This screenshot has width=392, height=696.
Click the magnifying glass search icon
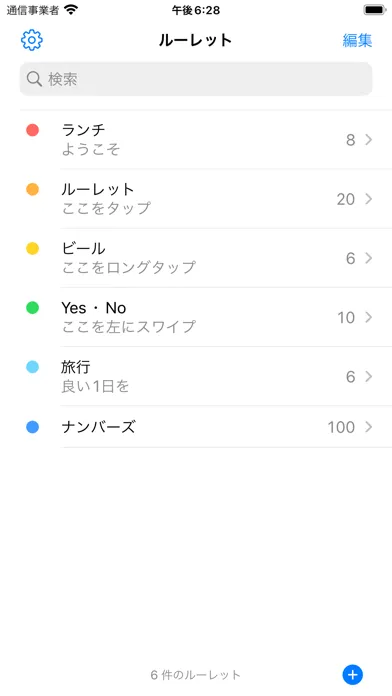[x=34, y=79]
